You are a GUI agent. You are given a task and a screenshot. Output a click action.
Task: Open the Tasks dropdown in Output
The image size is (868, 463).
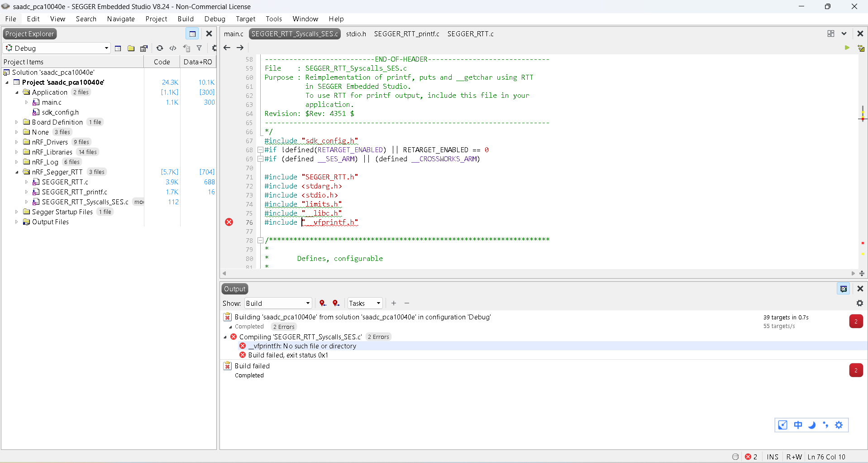click(365, 304)
